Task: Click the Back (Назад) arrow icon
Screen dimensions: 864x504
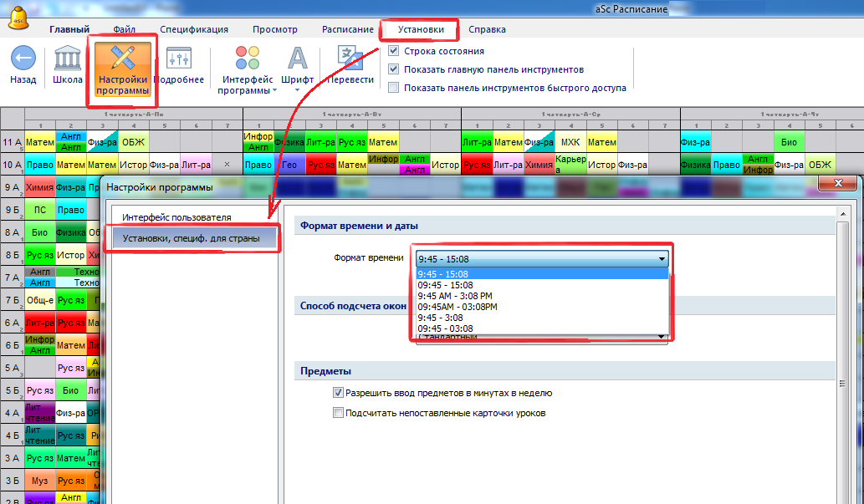Action: pos(23,59)
